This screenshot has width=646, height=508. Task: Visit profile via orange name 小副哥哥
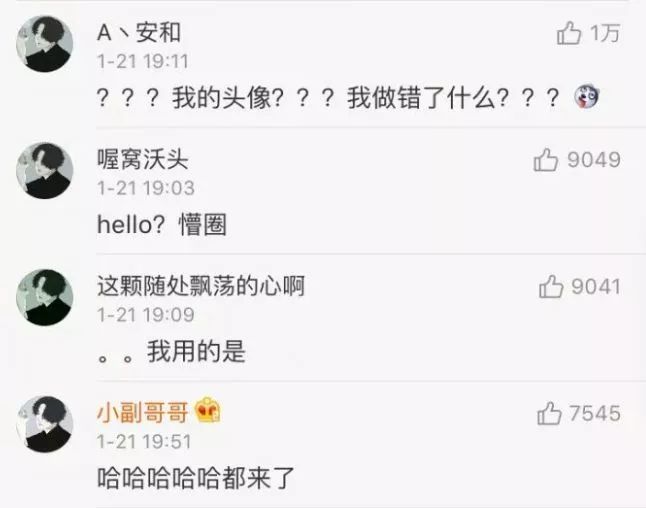143,413
